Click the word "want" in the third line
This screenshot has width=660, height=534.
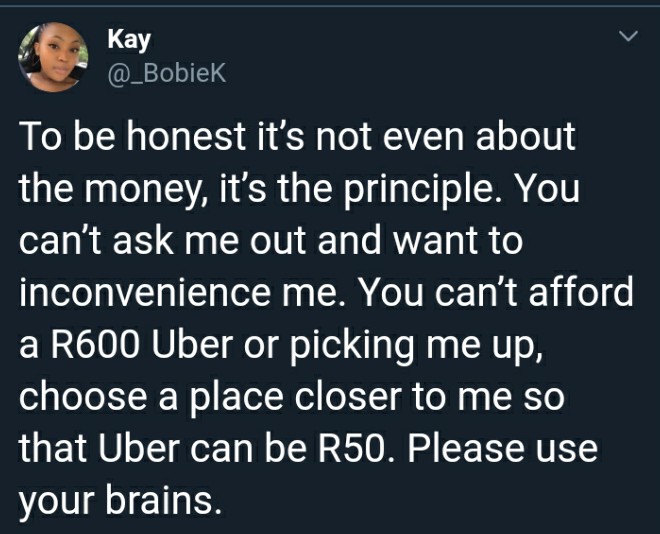click(437, 241)
